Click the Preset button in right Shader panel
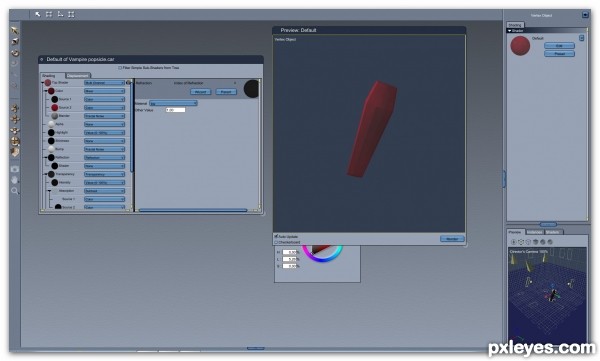This screenshot has height=361, width=600. coord(559,54)
